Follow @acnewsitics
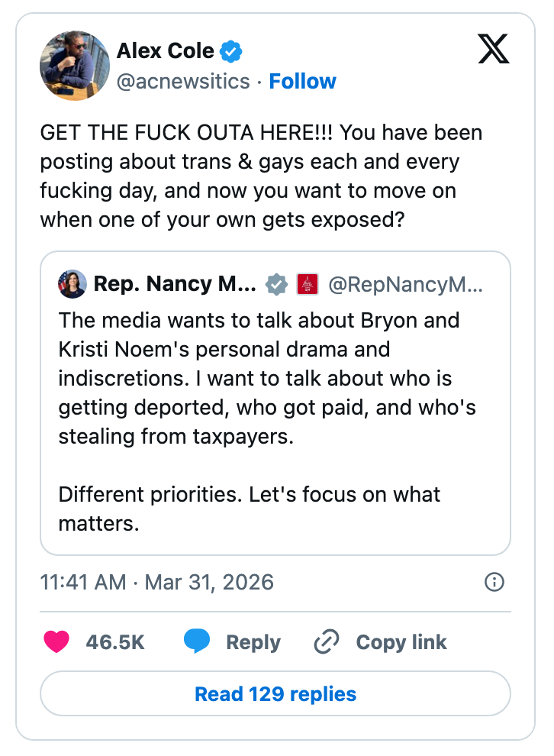 tap(303, 81)
